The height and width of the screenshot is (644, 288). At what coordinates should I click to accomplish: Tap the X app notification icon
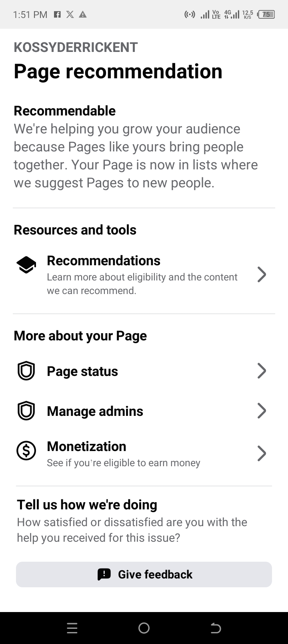coord(70,15)
